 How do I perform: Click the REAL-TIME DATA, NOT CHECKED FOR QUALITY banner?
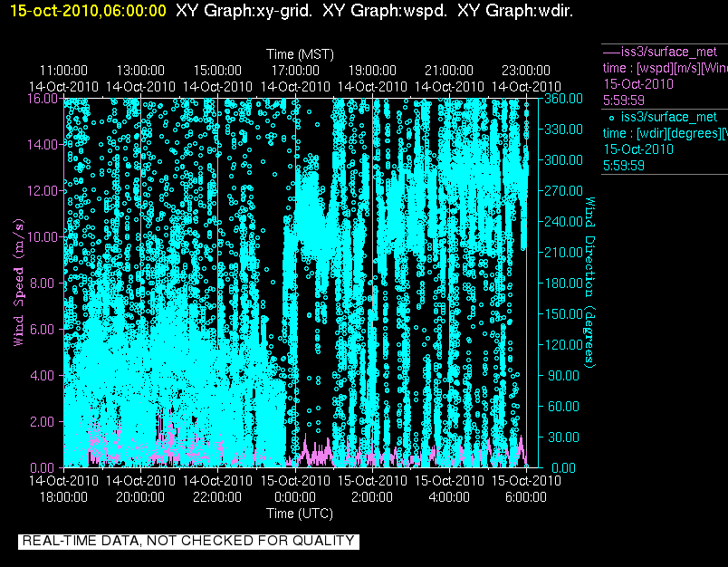coord(188,541)
